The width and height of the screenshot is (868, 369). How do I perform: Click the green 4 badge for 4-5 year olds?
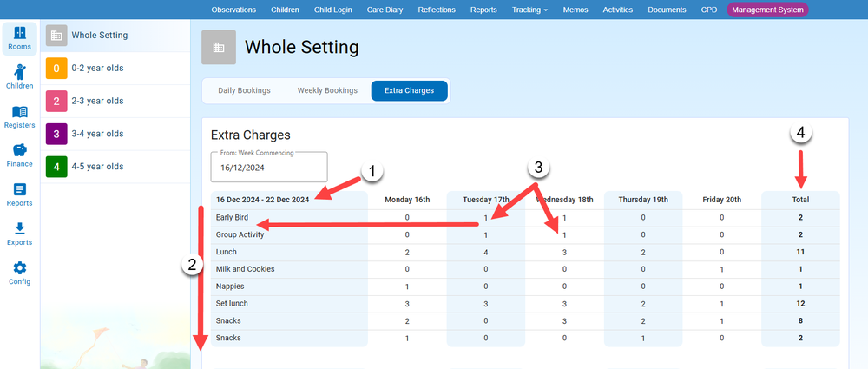pyautogui.click(x=56, y=166)
